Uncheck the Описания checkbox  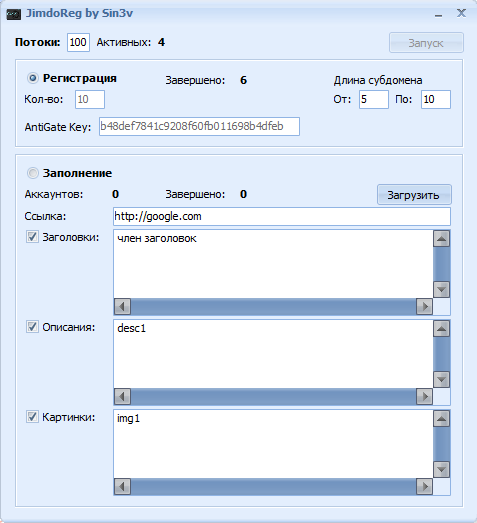pyautogui.click(x=32, y=327)
